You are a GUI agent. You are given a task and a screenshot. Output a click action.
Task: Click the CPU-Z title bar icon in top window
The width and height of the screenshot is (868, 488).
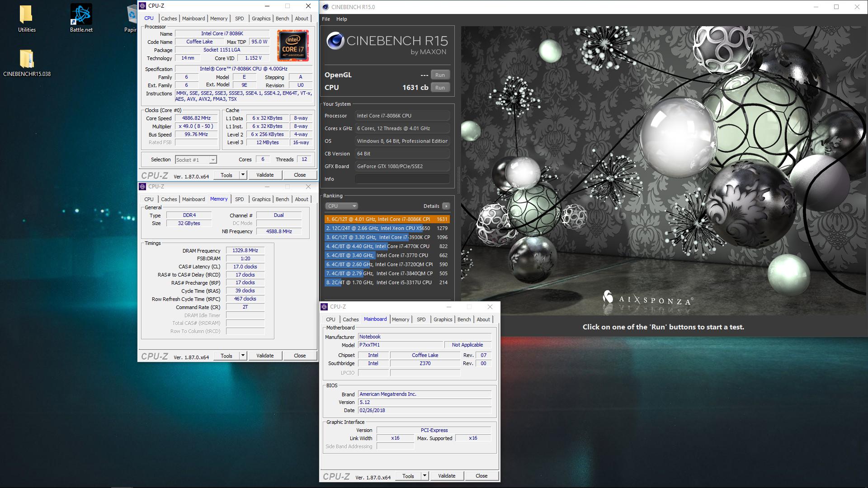(142, 6)
